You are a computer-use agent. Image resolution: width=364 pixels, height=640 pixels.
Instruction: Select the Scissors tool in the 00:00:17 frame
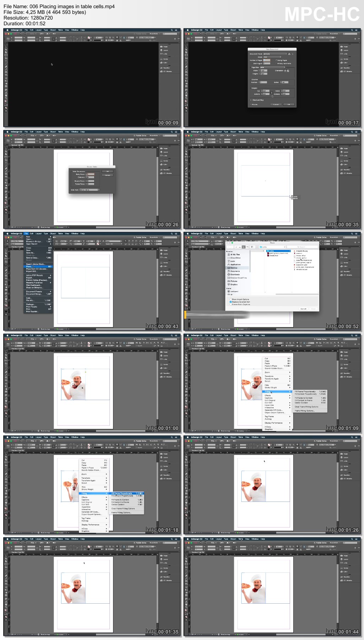(186, 78)
